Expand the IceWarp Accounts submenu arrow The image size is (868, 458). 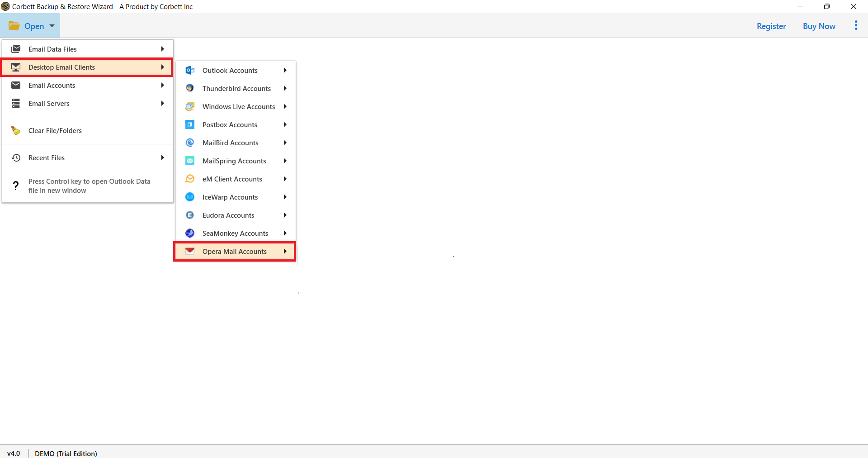[x=285, y=197]
